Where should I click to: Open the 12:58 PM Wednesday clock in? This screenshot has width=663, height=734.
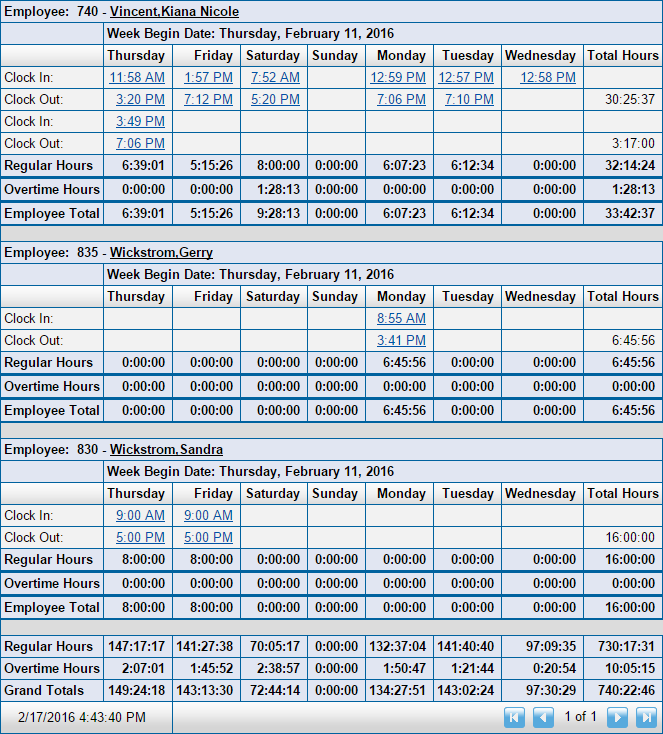click(x=548, y=78)
